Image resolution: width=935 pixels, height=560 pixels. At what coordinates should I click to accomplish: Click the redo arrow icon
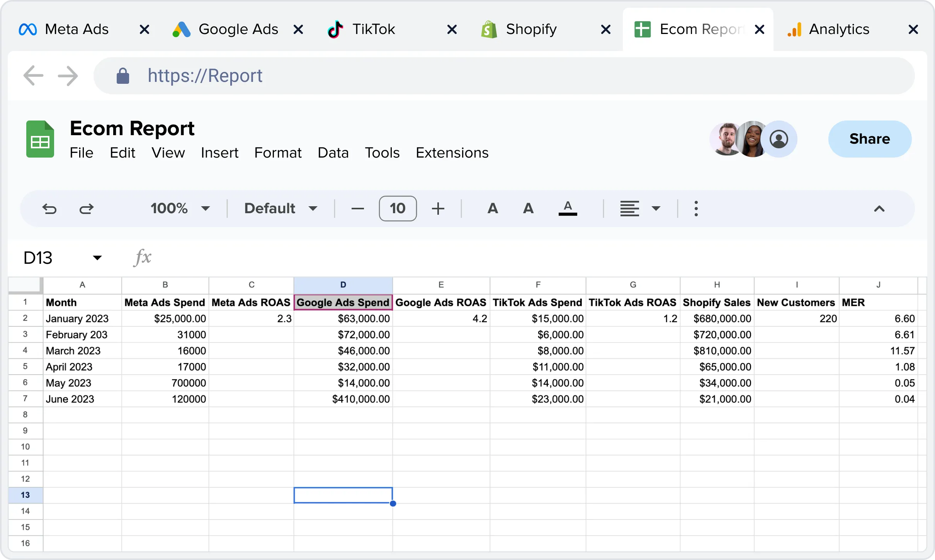(87, 209)
